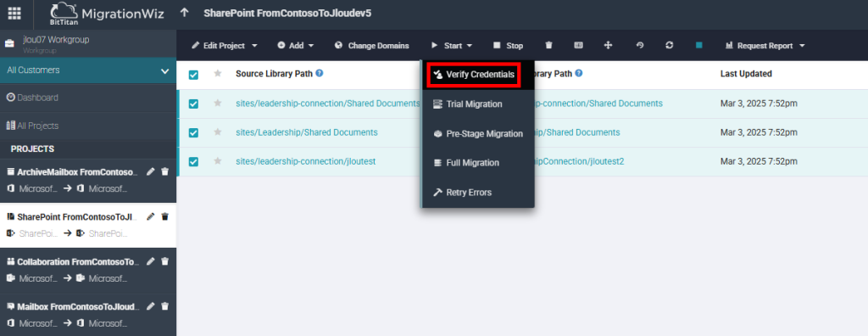Click the history reset icon in toolbar
The image size is (868, 336).
[640, 46]
